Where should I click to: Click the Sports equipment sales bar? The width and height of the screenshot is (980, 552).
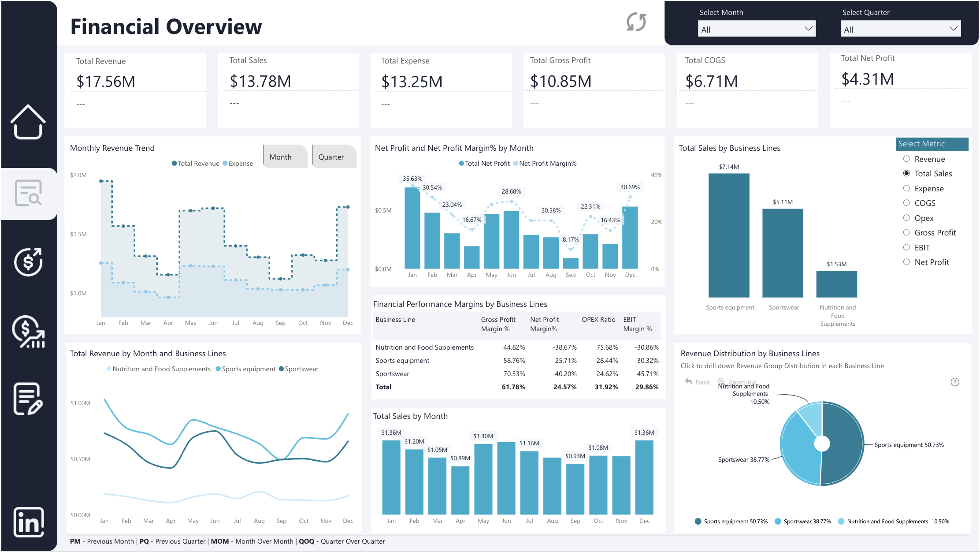click(x=729, y=235)
